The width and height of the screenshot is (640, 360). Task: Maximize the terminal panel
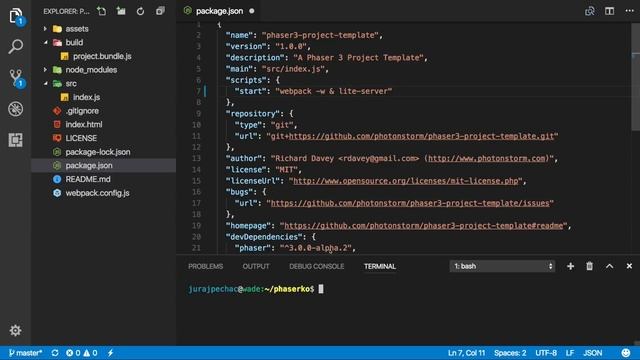coord(609,266)
